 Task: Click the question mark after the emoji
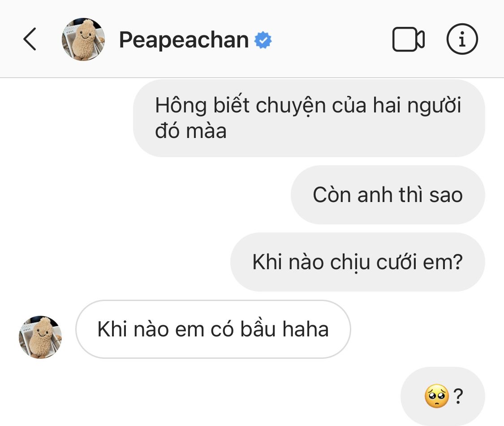click(458, 396)
